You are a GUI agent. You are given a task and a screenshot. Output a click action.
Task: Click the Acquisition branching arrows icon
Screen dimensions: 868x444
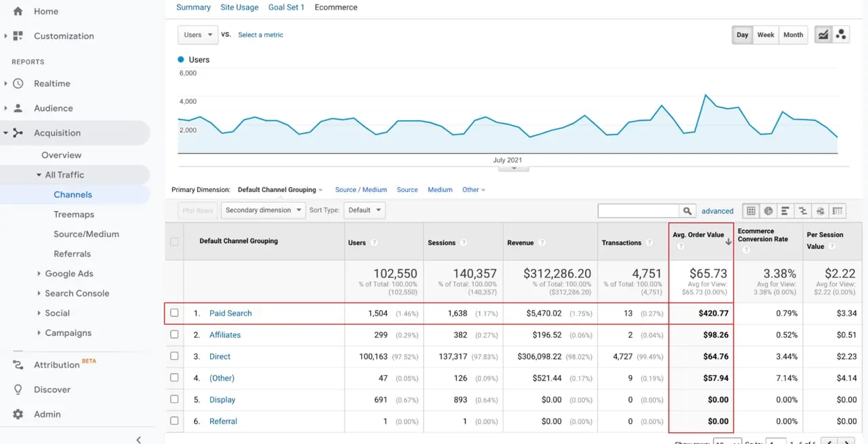click(18, 133)
